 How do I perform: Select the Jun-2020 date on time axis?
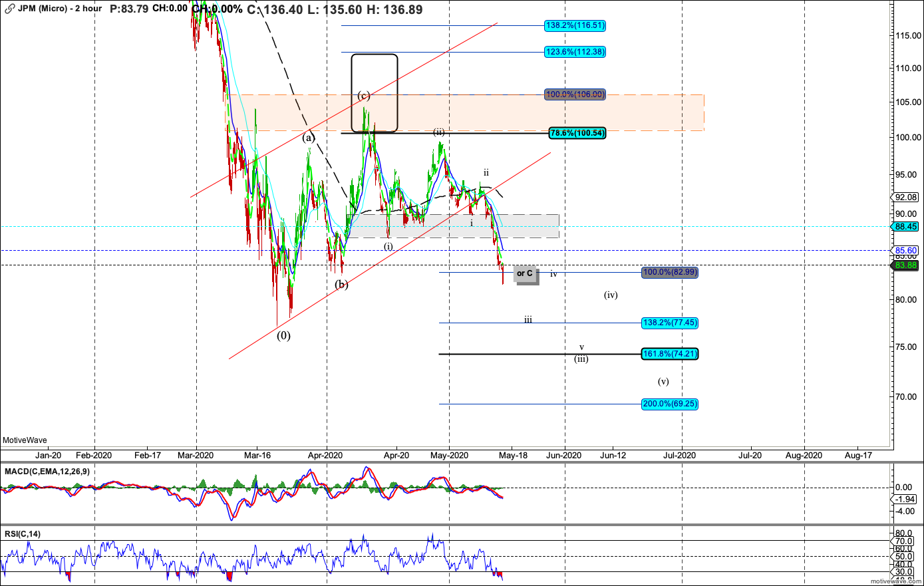[564, 456]
